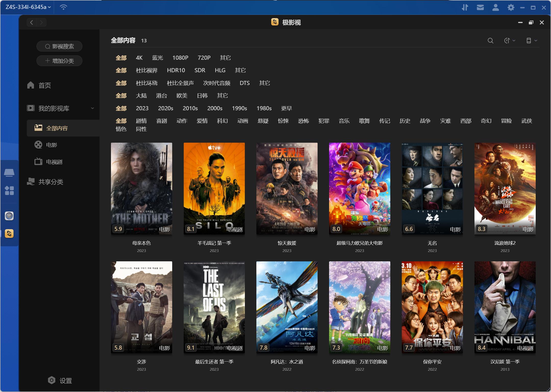Collapse the 我的影视库 section
551x392 pixels.
pyautogui.click(x=92, y=108)
